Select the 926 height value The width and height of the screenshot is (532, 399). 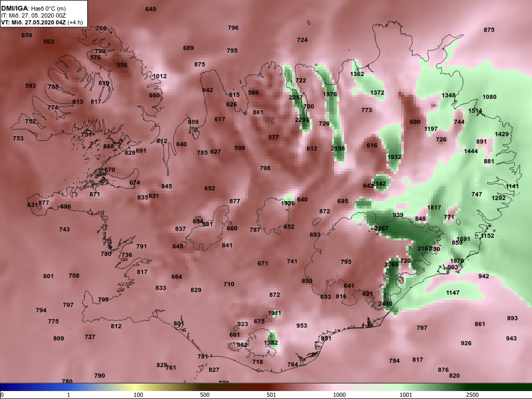click(x=466, y=343)
